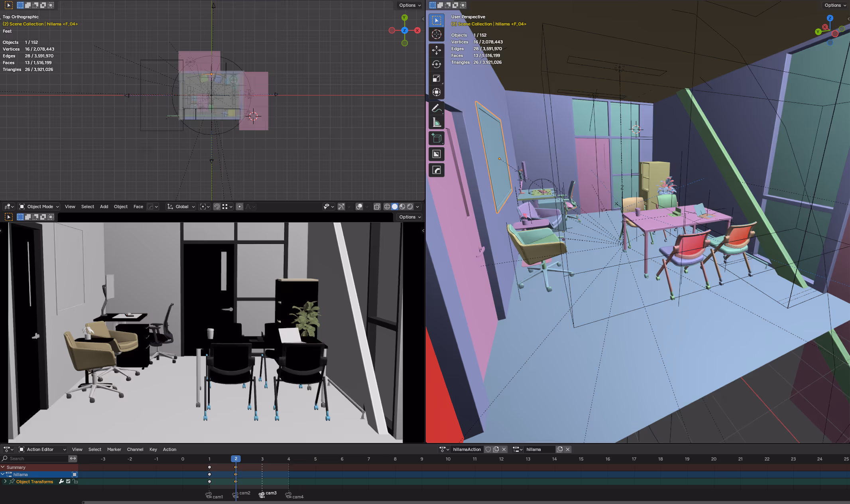
Task: Open the Global transform orientation dropdown
Action: pos(181,207)
